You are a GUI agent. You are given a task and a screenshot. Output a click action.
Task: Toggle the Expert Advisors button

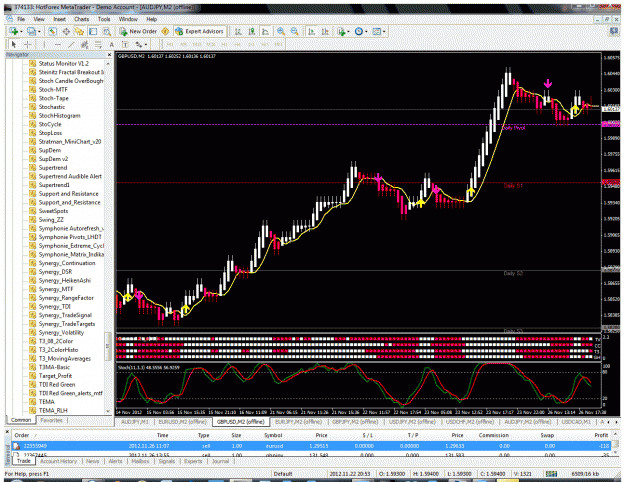click(x=200, y=31)
